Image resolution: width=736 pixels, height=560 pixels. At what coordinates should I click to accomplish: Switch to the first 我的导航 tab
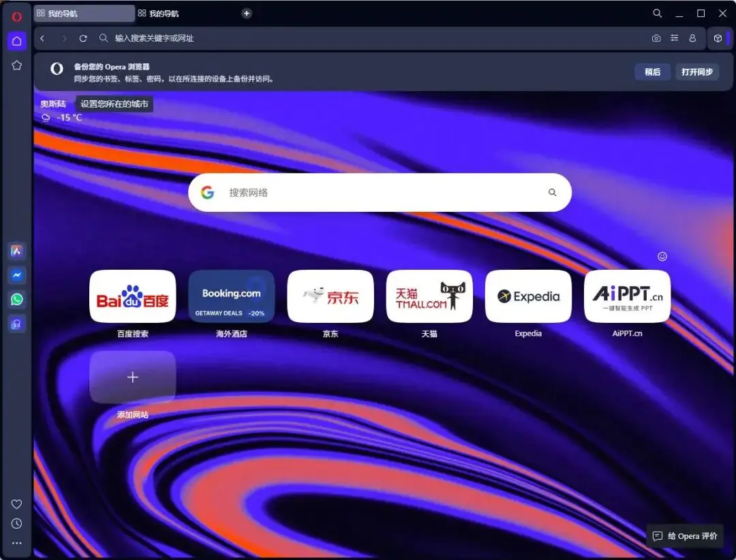click(x=85, y=13)
